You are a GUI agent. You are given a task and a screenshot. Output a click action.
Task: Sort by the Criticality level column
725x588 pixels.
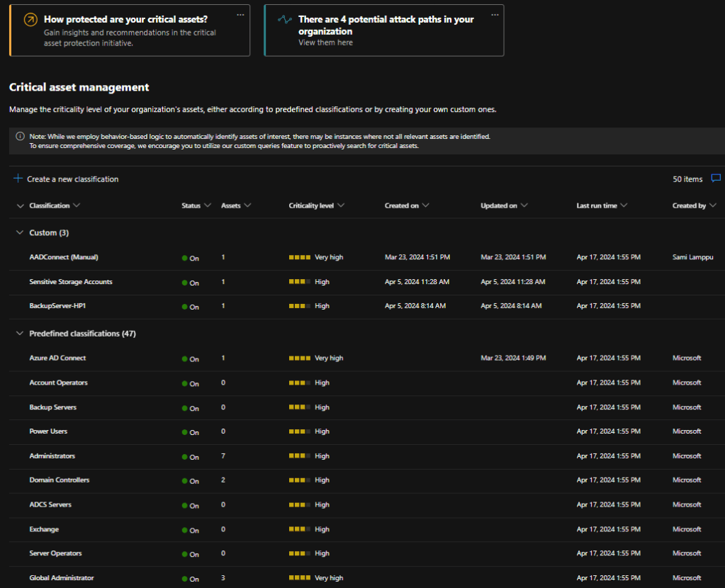311,205
